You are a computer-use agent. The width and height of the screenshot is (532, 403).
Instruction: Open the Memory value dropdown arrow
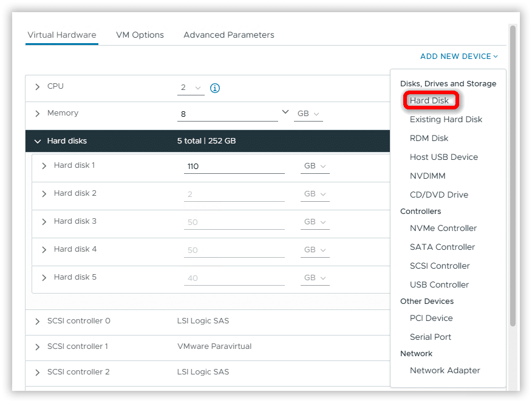pyautogui.click(x=285, y=112)
